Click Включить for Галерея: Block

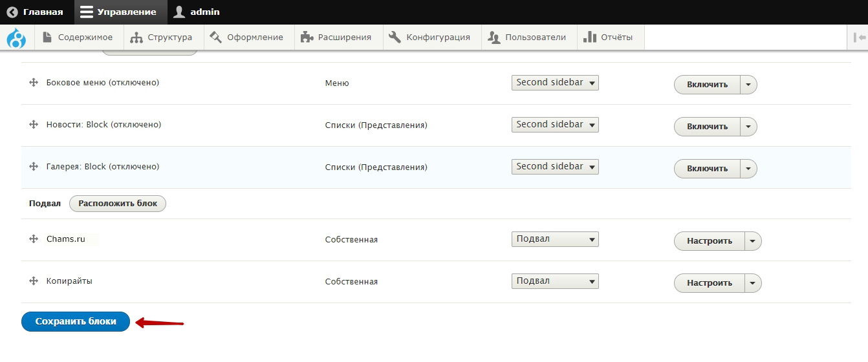(x=707, y=169)
